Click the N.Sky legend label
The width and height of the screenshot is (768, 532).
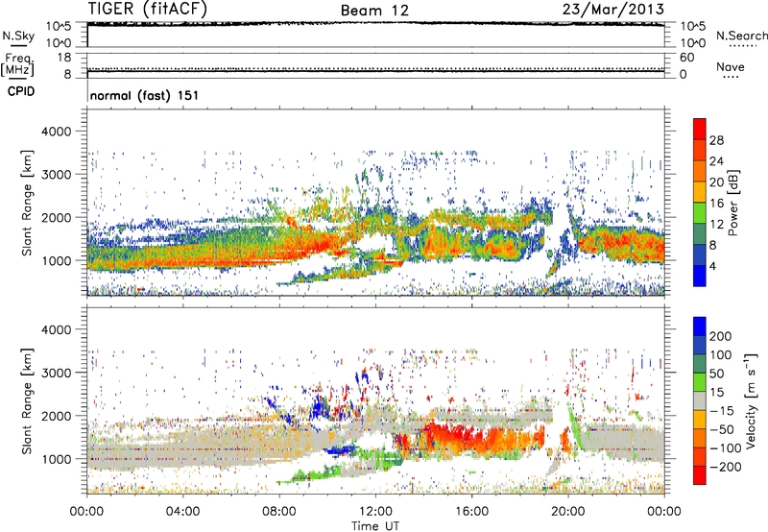[18, 36]
